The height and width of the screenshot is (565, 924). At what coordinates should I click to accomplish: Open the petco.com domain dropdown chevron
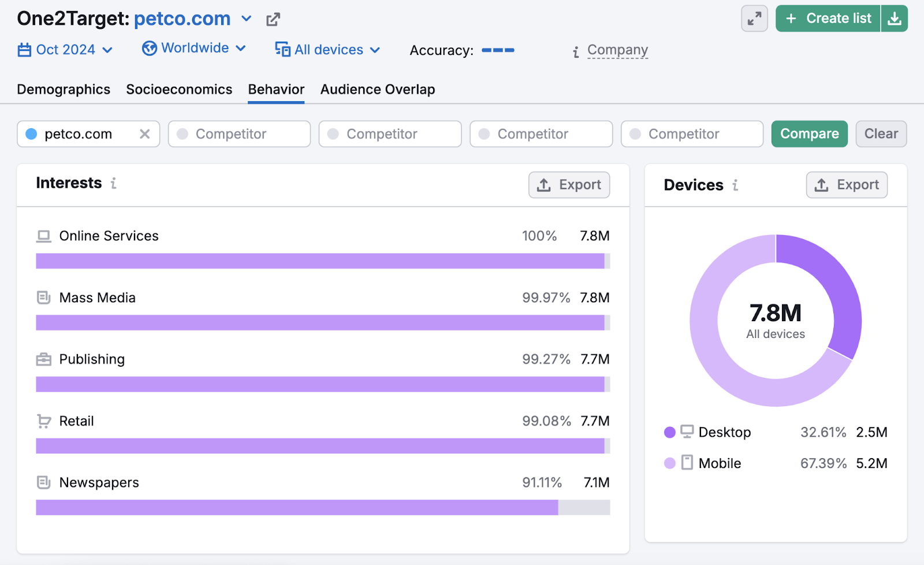247,19
